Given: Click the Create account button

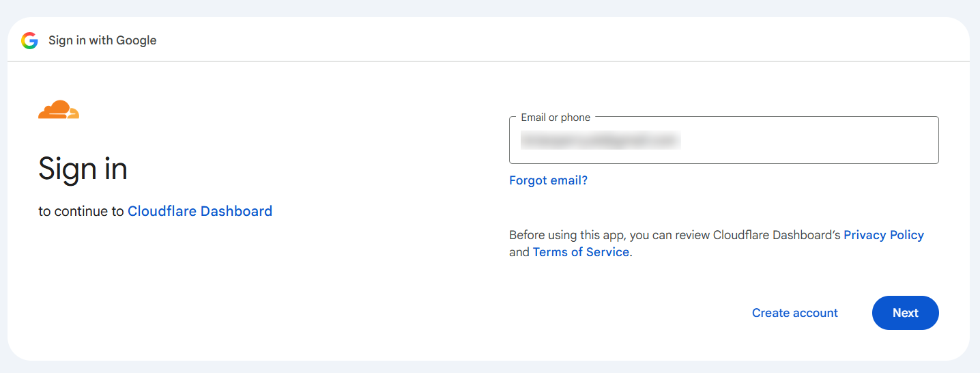Looking at the screenshot, I should coord(795,313).
